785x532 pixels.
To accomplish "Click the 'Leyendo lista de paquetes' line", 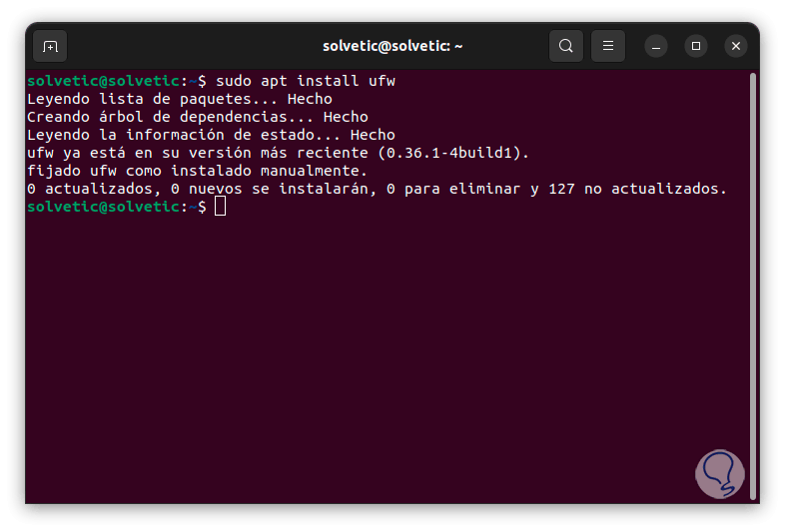I will click(x=180, y=99).
